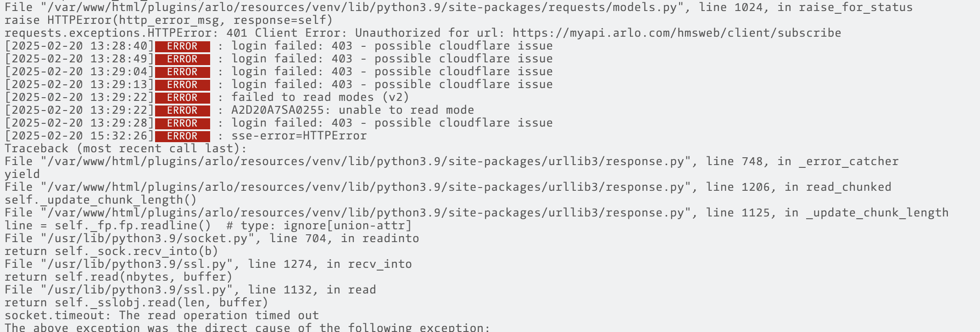Click the myapi.arlo.com subscribe URL
The height and width of the screenshot is (332, 980).
pos(677,33)
